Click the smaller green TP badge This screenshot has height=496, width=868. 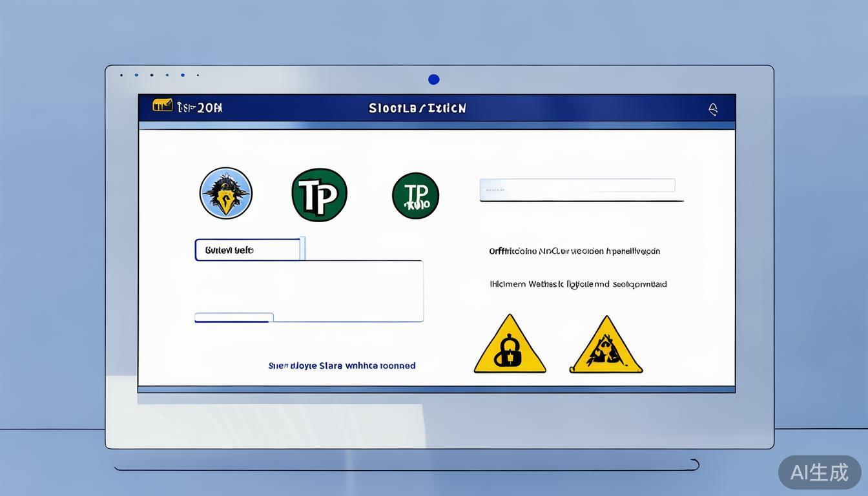415,196
